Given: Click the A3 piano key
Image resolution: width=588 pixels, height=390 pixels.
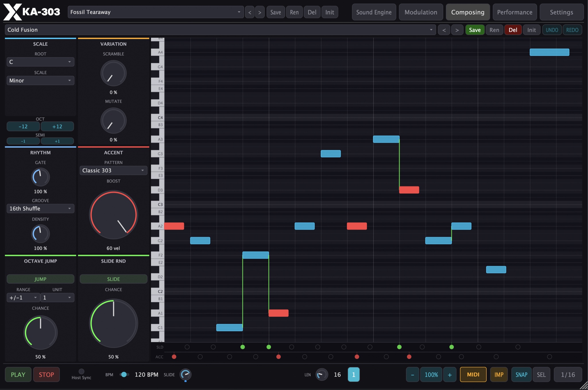Looking at the screenshot, I should (x=158, y=139).
